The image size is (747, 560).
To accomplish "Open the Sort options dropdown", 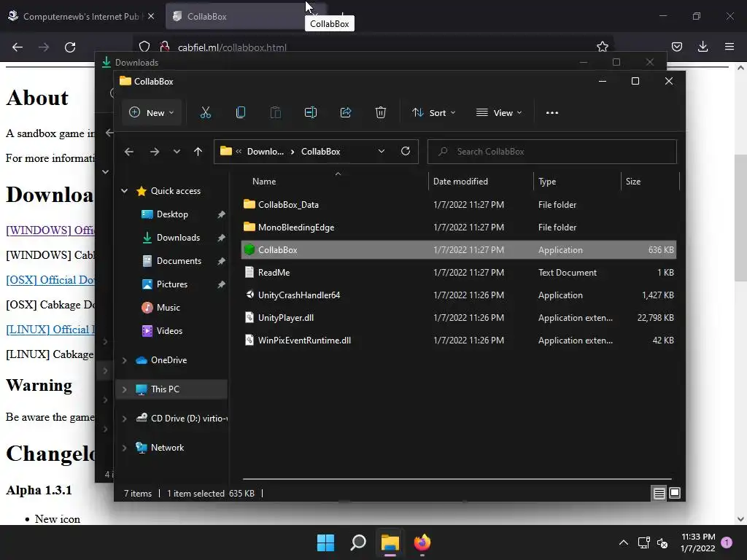I will coord(434,113).
